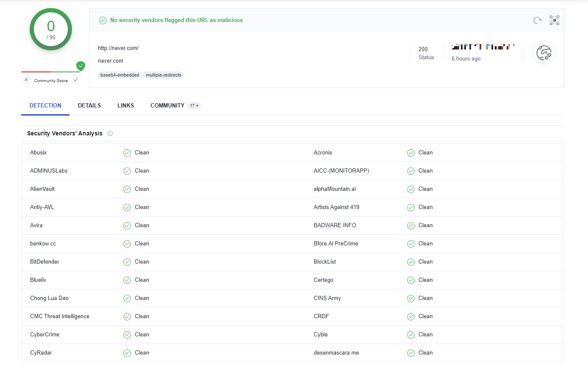Click the Clean check icon for alphaMountain.ai
The width and height of the screenshot is (588, 366).
pos(410,189)
